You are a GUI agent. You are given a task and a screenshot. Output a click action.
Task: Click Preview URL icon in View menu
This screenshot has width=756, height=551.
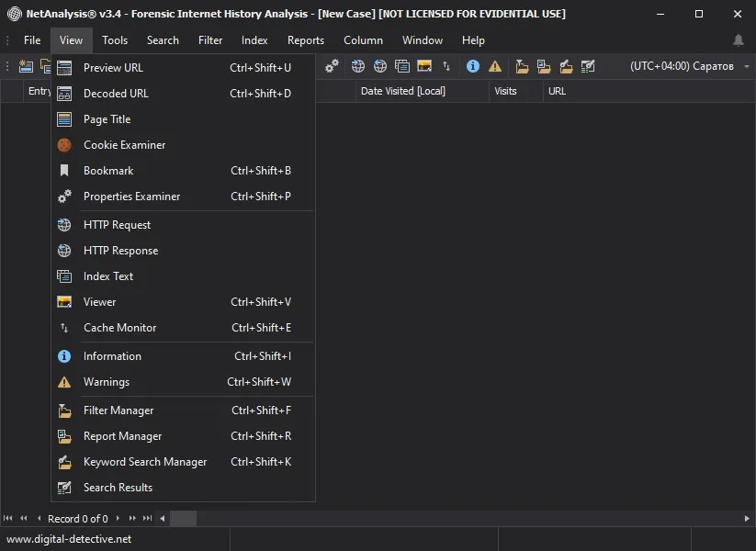point(64,68)
